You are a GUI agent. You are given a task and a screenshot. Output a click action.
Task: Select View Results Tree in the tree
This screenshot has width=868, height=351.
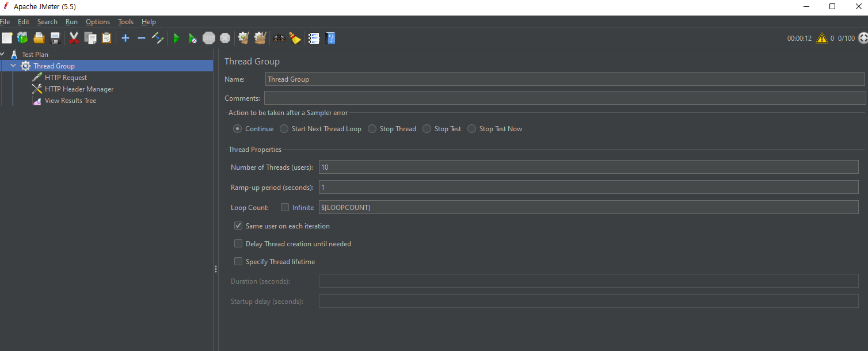pyautogui.click(x=70, y=101)
